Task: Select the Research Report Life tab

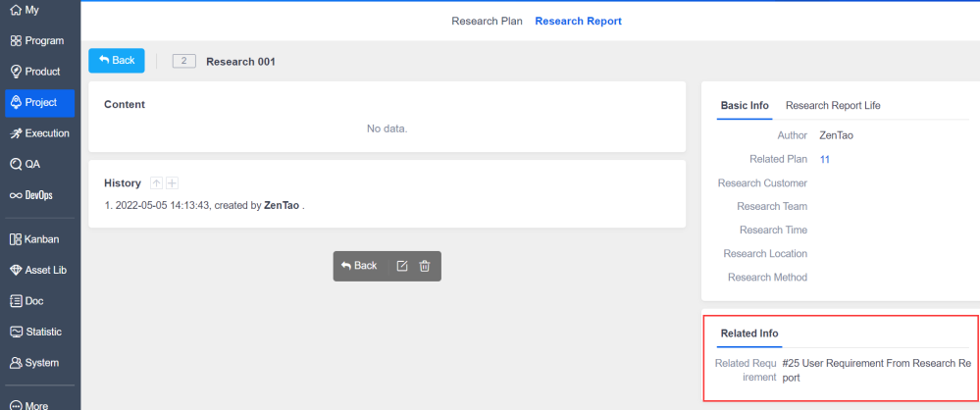Action: coord(839,105)
